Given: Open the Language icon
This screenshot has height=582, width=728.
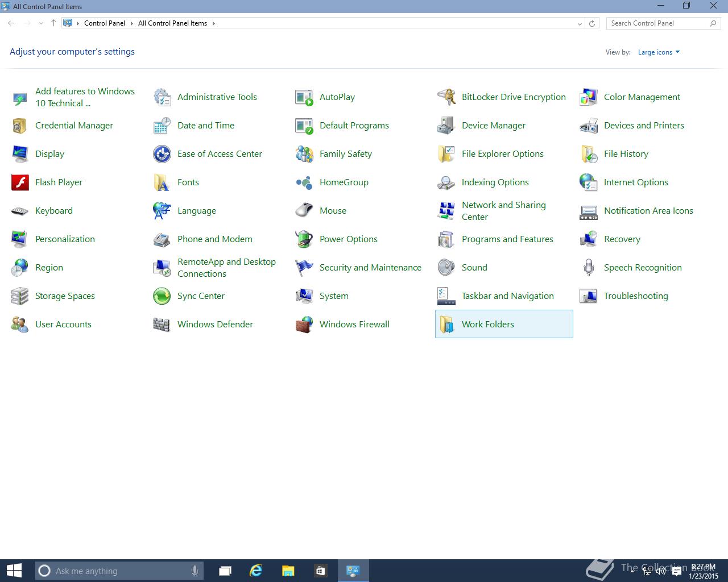Looking at the screenshot, I should tap(162, 211).
